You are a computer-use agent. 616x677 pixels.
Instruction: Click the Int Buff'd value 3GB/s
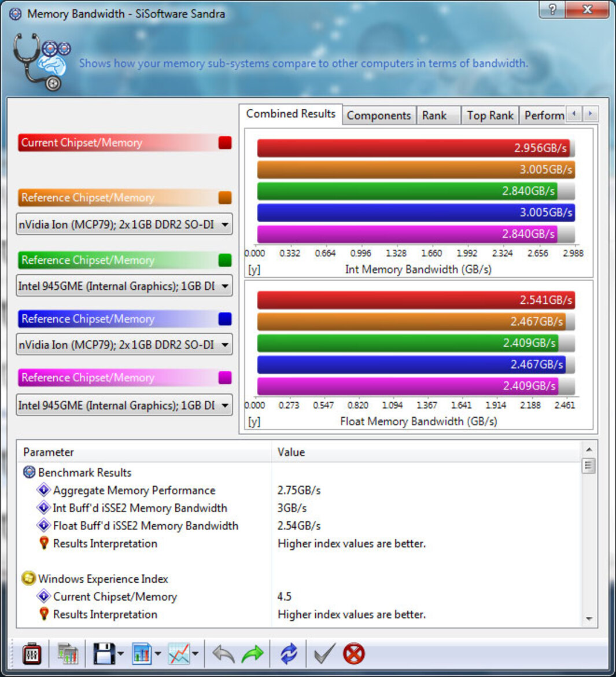click(292, 508)
